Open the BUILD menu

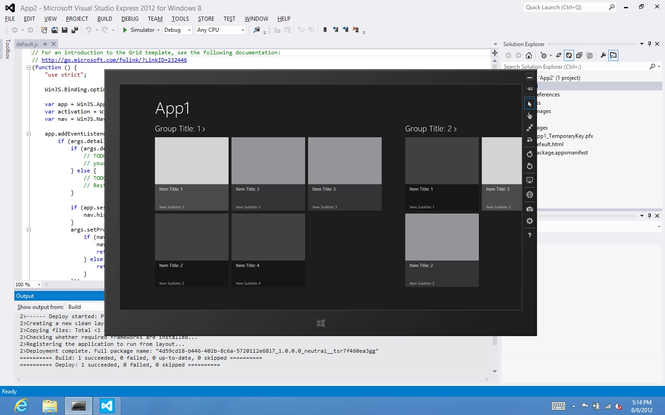tap(105, 19)
